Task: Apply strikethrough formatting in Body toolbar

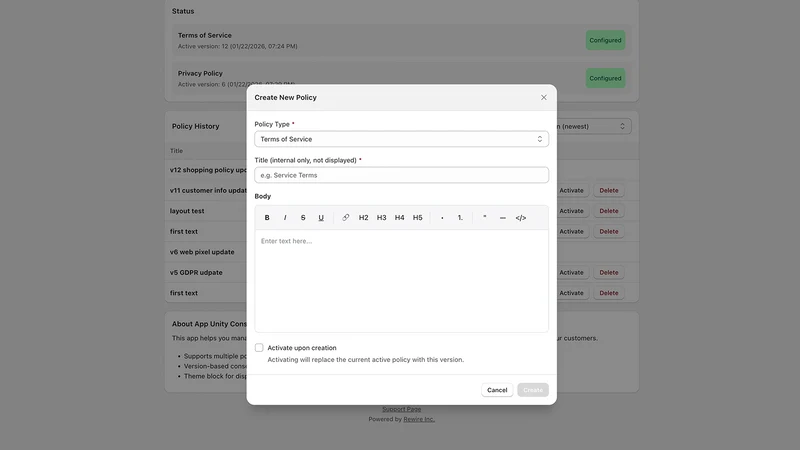Action: pyautogui.click(x=303, y=217)
